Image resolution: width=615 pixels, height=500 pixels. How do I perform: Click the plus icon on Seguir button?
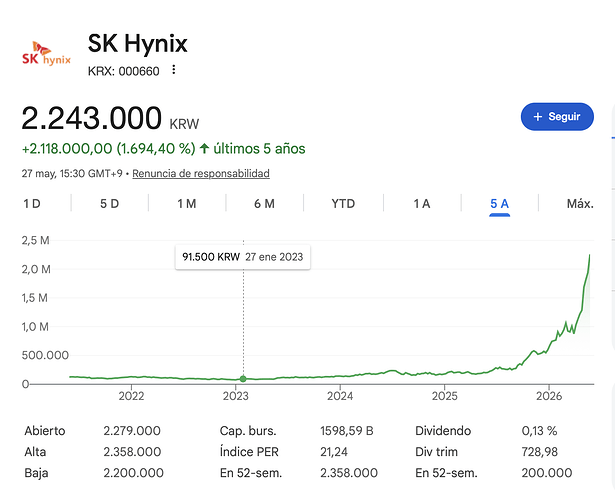tap(538, 117)
